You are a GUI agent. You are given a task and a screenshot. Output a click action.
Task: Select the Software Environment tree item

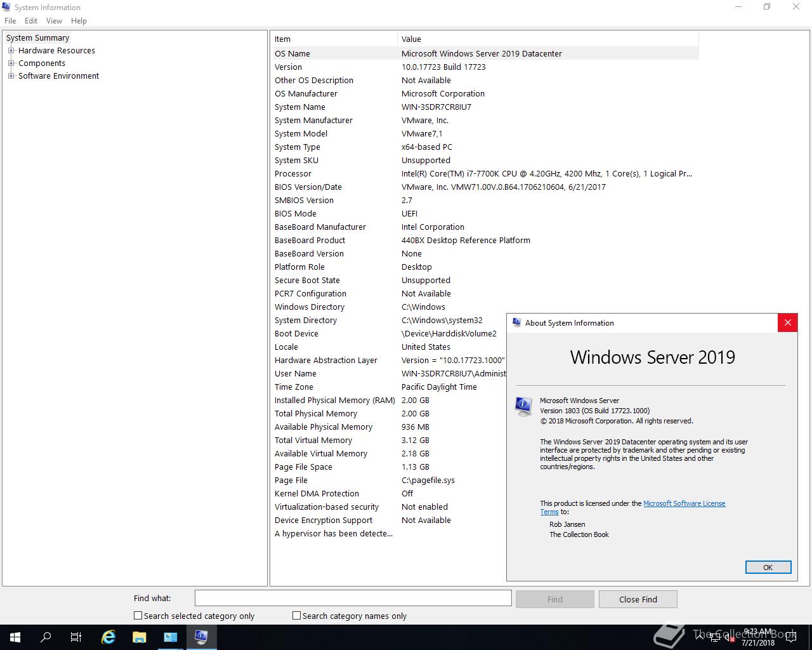58,76
